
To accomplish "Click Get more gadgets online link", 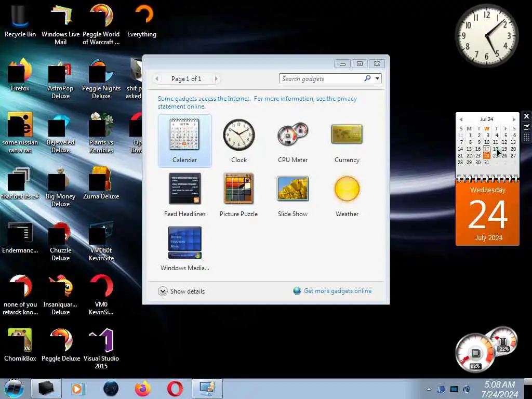I will (338, 291).
